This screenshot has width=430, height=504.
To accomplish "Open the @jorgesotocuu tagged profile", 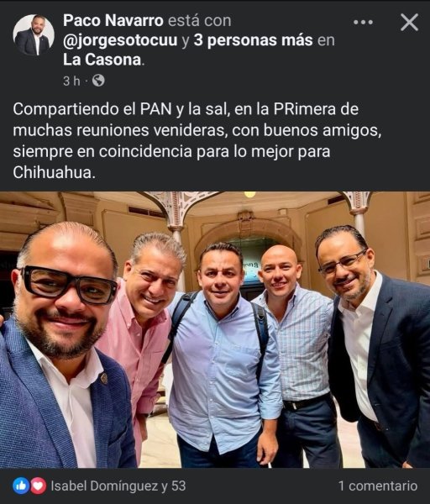I will pyautogui.click(x=120, y=40).
